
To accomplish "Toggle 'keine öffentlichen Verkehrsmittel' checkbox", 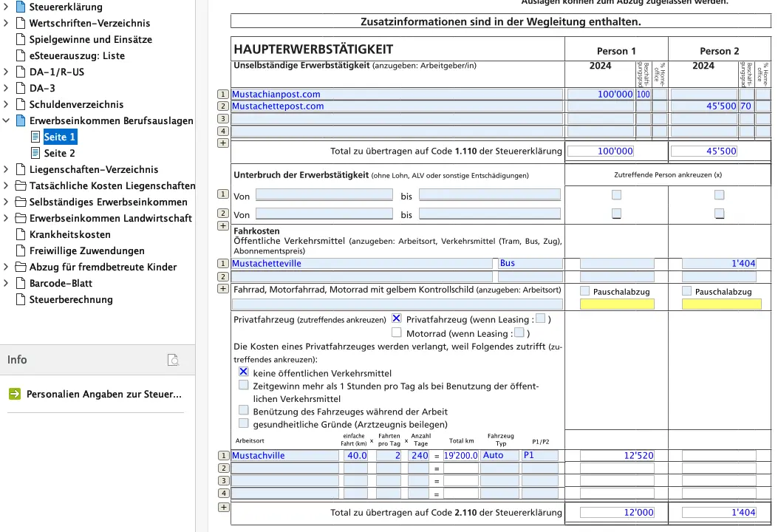I will click(244, 373).
